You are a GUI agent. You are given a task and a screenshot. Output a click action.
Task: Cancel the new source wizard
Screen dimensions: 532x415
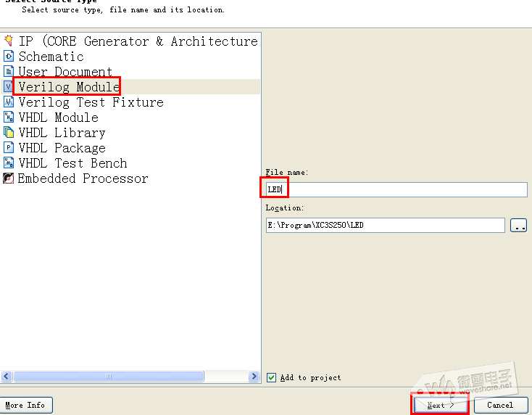[x=500, y=405]
